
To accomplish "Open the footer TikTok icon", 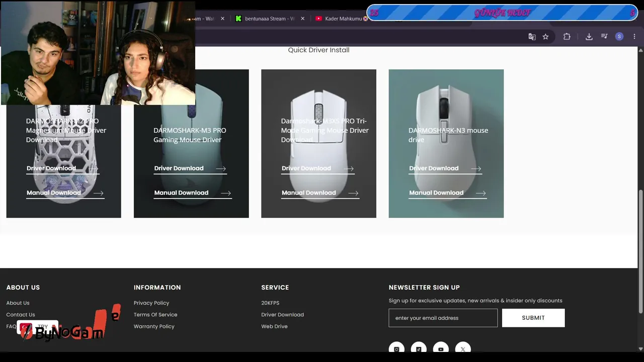I will [419, 349].
